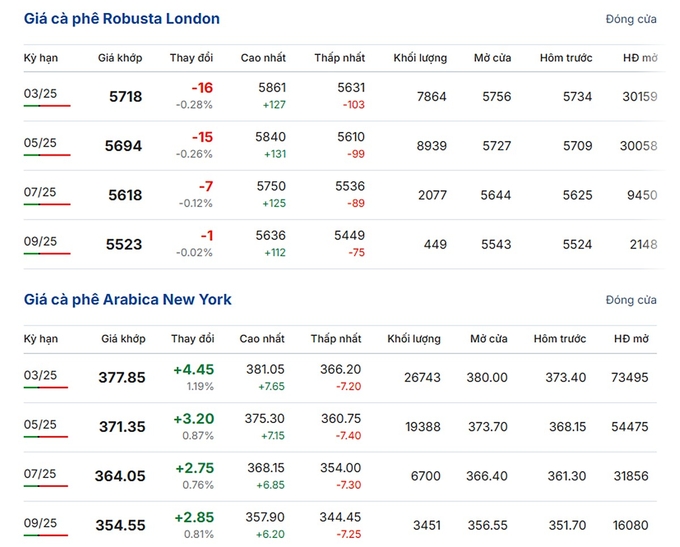Click Đóng cửa status beside Robusta London
Viewport: 680px width, 547px height.
pyautogui.click(x=631, y=19)
